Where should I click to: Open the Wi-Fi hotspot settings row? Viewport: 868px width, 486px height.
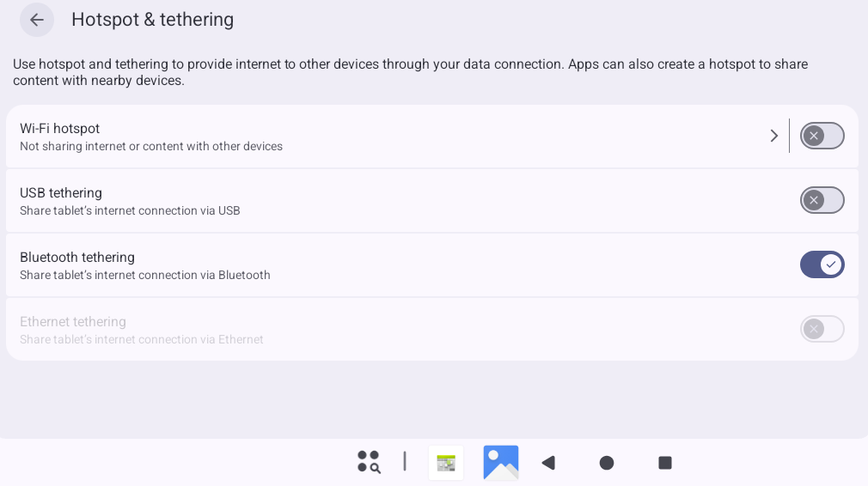397,136
